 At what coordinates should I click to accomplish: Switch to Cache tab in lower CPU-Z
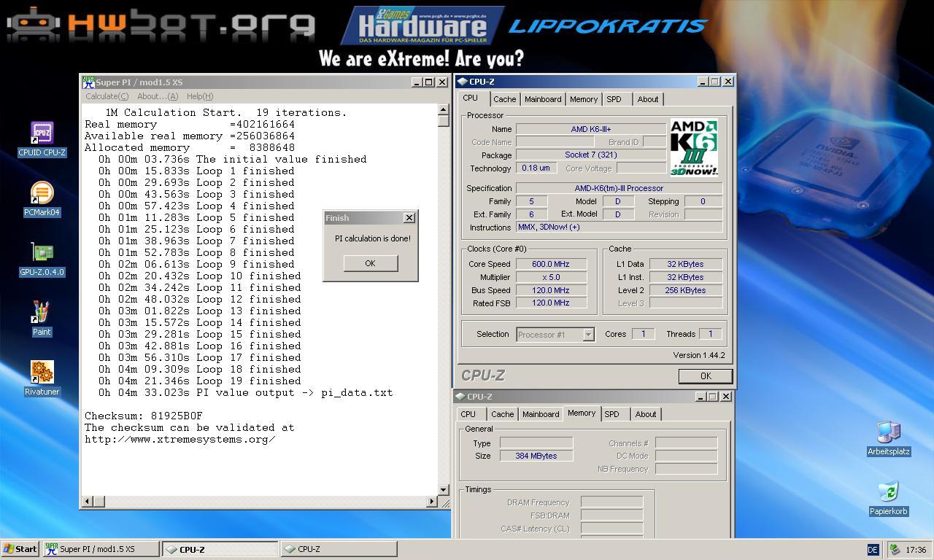click(x=502, y=414)
